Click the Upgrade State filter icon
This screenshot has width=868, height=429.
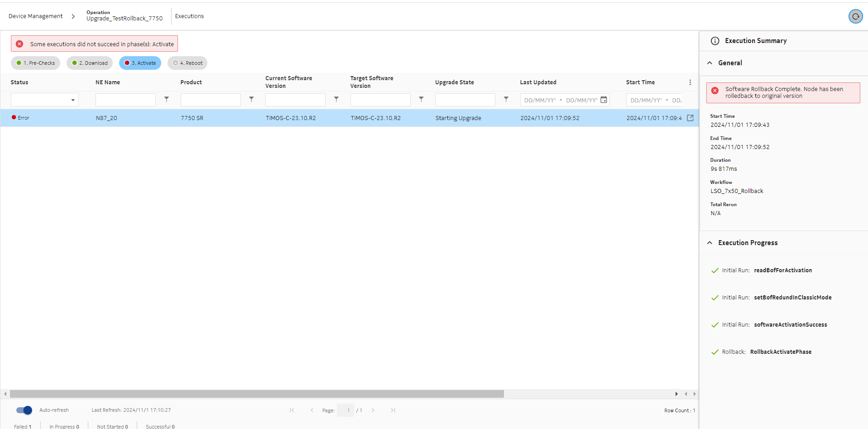[506, 99]
